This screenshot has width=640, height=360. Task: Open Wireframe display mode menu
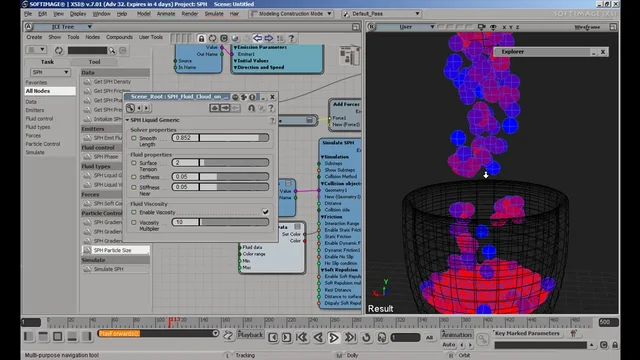587,27
